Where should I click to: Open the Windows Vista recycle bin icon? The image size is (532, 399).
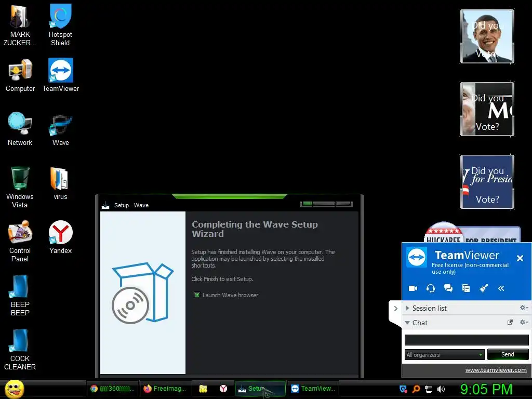tap(20, 187)
